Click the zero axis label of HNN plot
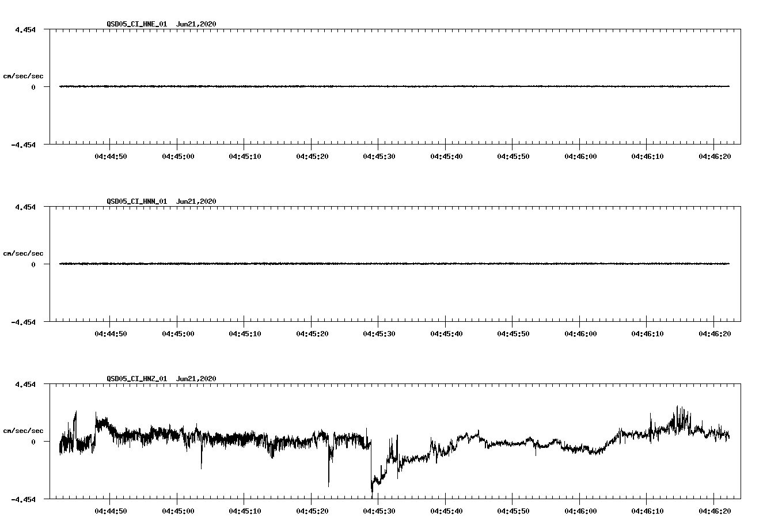The width and height of the screenshot is (782, 532). 33,264
